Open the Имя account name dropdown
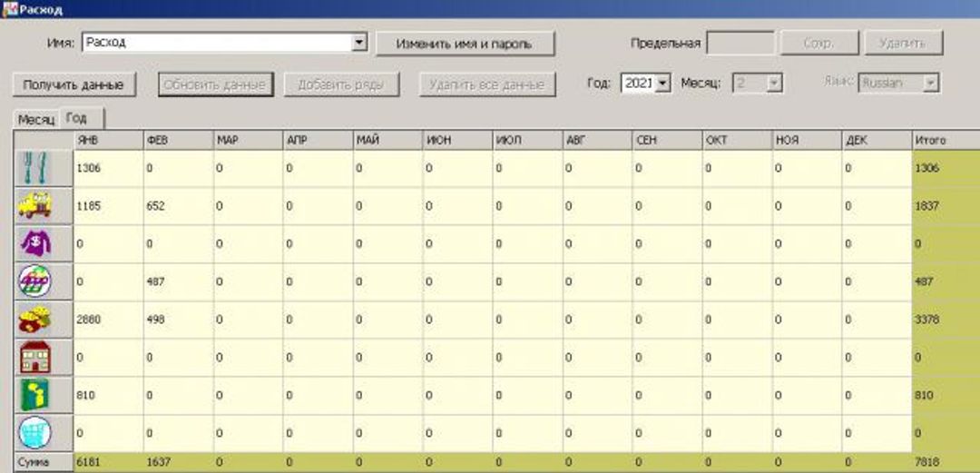980x473 pixels. (358, 43)
